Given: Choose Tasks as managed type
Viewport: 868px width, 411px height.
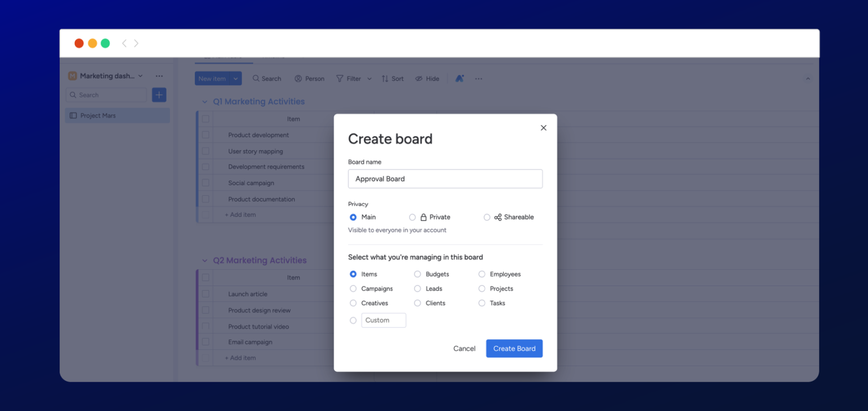Looking at the screenshot, I should pos(482,303).
